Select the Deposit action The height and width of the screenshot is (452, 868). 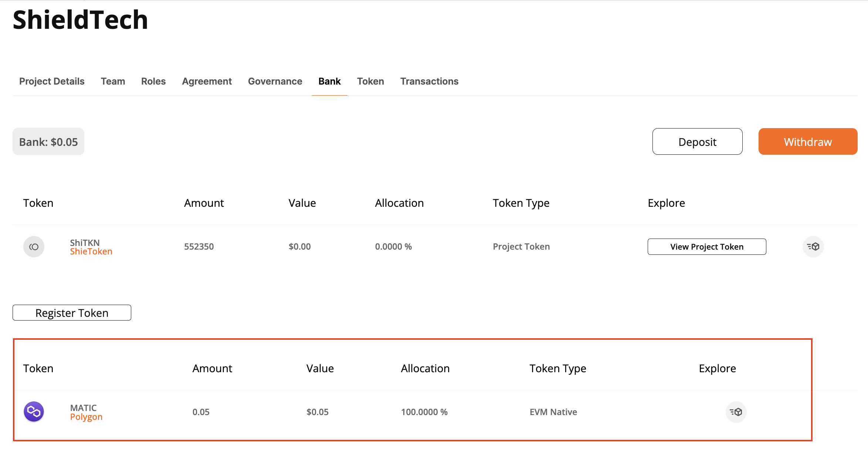pyautogui.click(x=697, y=141)
